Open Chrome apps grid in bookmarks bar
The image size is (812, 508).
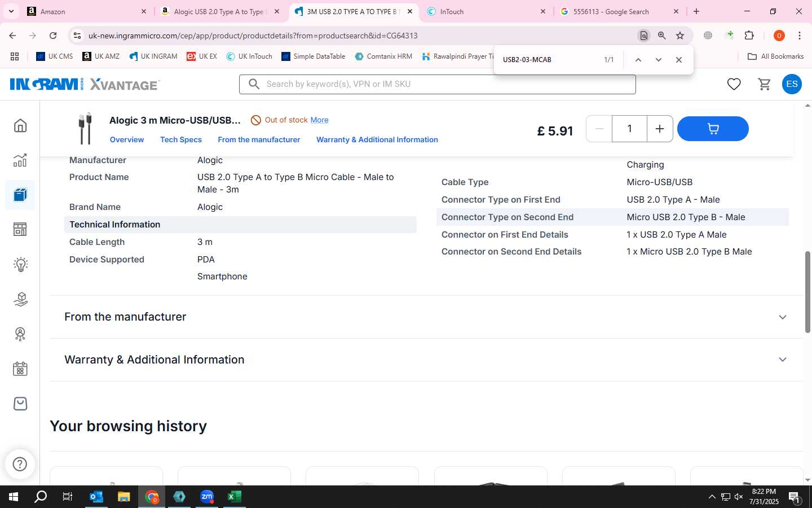coord(15,56)
